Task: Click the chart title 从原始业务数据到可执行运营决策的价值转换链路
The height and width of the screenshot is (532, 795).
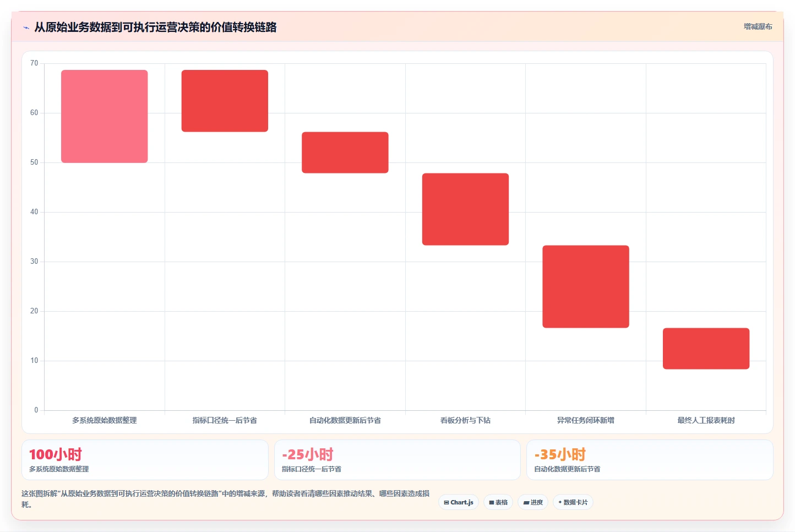Action: tap(155, 27)
